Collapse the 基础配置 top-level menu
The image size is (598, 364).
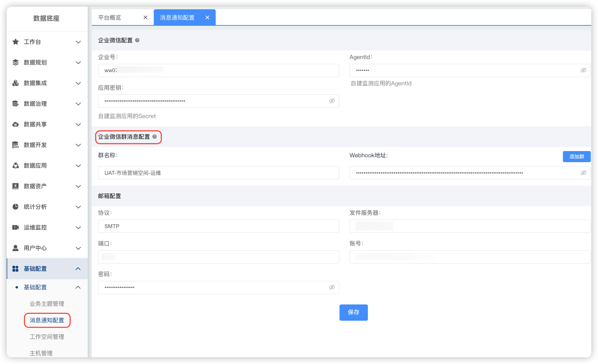point(78,269)
